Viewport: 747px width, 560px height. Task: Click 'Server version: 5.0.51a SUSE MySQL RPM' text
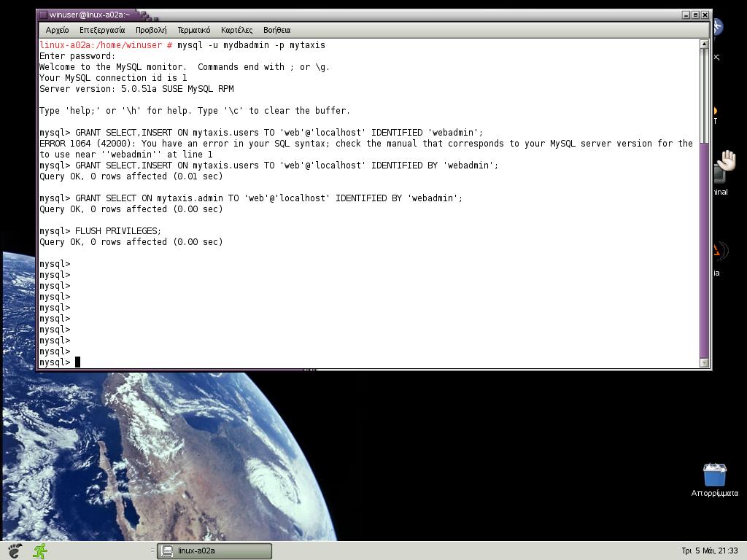[x=136, y=89]
